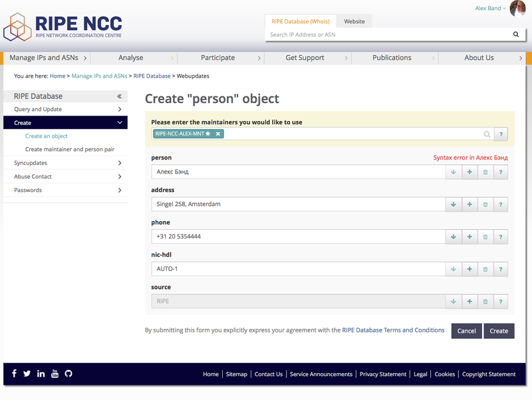Remove RIPE-NCC-ALEX-MNT with its X button
The height and width of the screenshot is (400, 532).
(217, 134)
